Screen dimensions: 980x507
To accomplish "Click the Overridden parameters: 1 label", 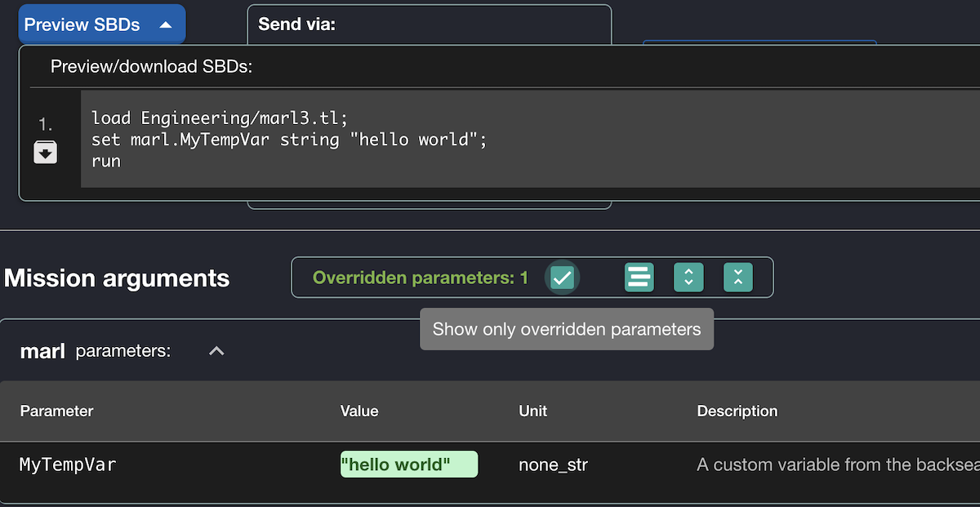I will (x=420, y=278).
